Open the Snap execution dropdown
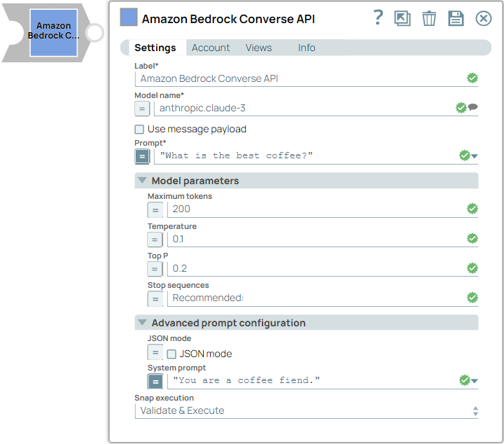This screenshot has height=444, width=504. tap(307, 410)
